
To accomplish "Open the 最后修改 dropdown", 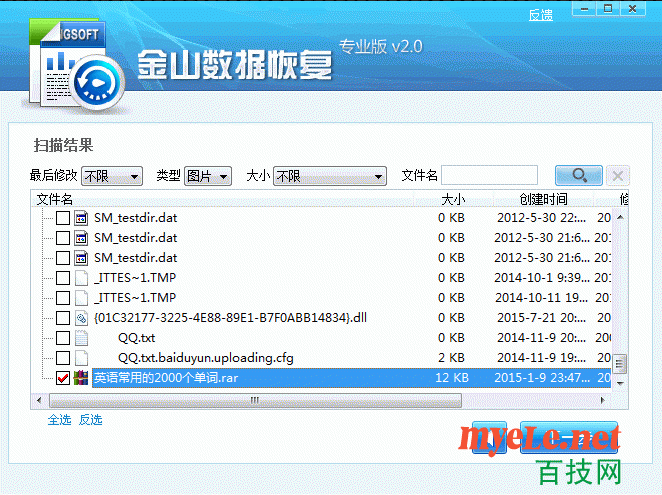I will (112, 176).
